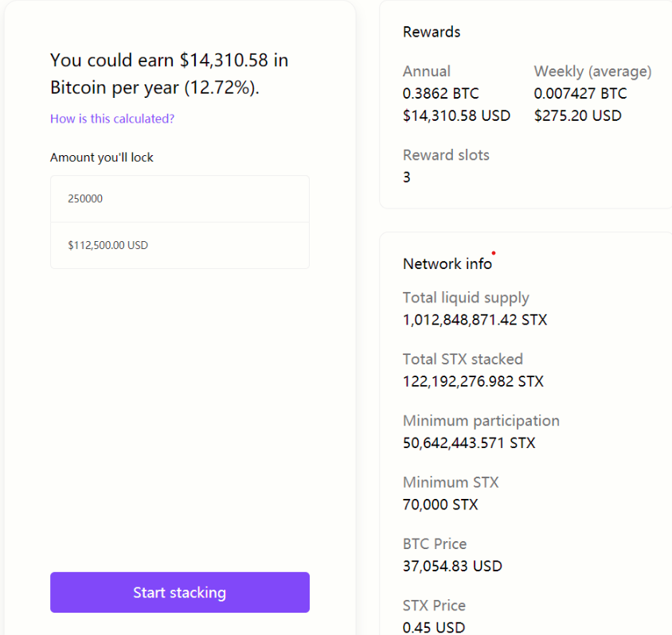Select the Total liquid supply STX value

[x=475, y=320]
